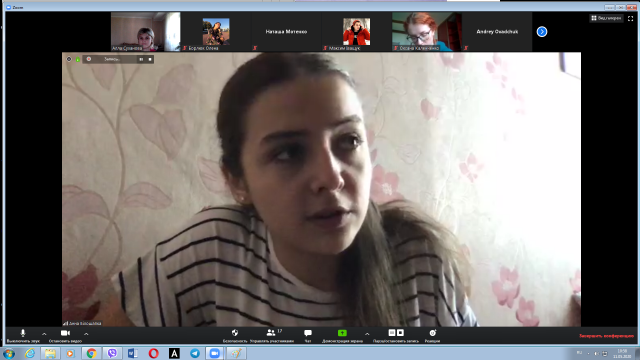This screenshot has height=360, width=640.
Task: Select the red-haired participant's video thumbnail
Action: (427, 31)
